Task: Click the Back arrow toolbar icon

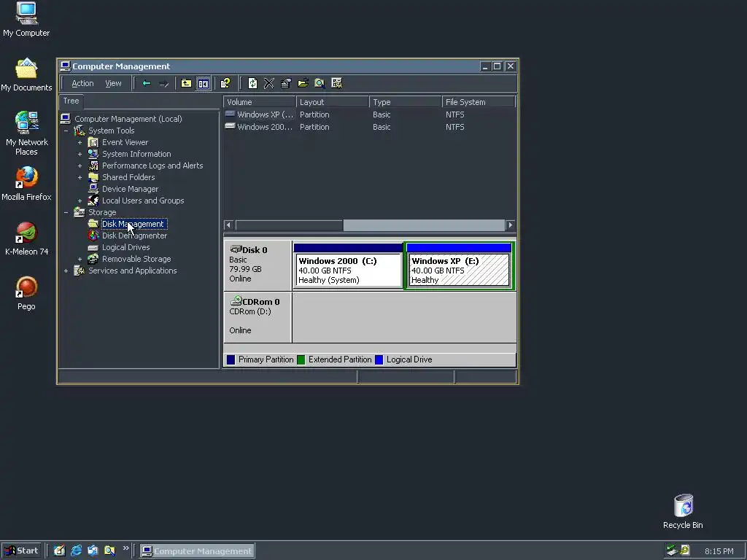Action: [146, 83]
